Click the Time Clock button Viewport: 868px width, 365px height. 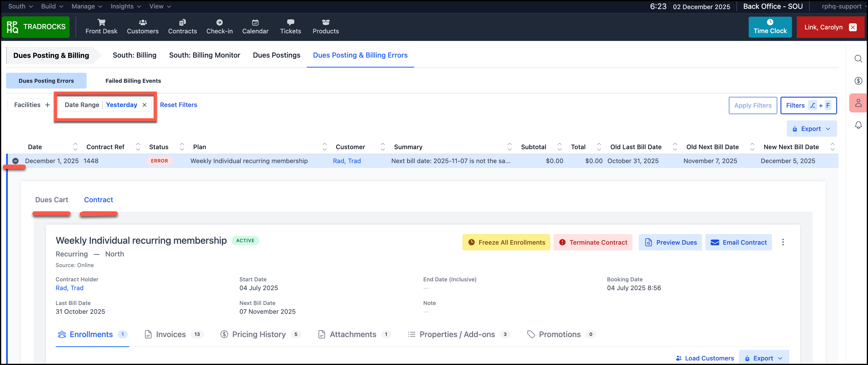770,27
